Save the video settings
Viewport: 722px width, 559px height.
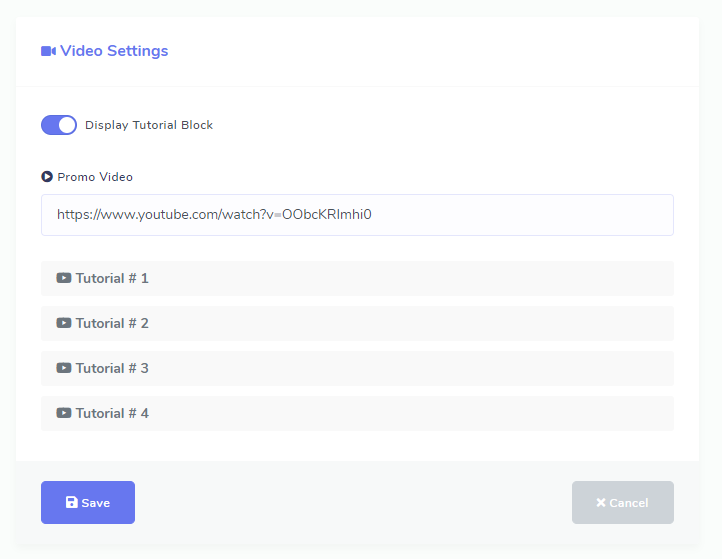point(88,503)
